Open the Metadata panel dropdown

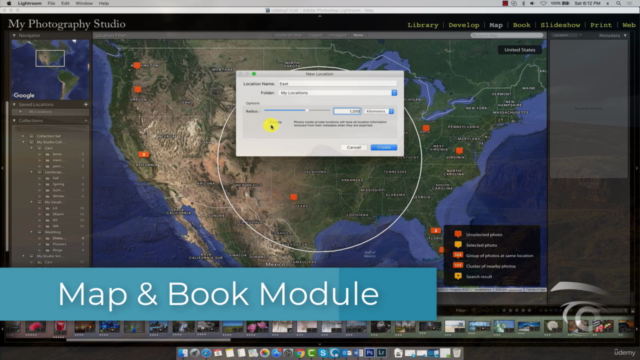pos(625,36)
